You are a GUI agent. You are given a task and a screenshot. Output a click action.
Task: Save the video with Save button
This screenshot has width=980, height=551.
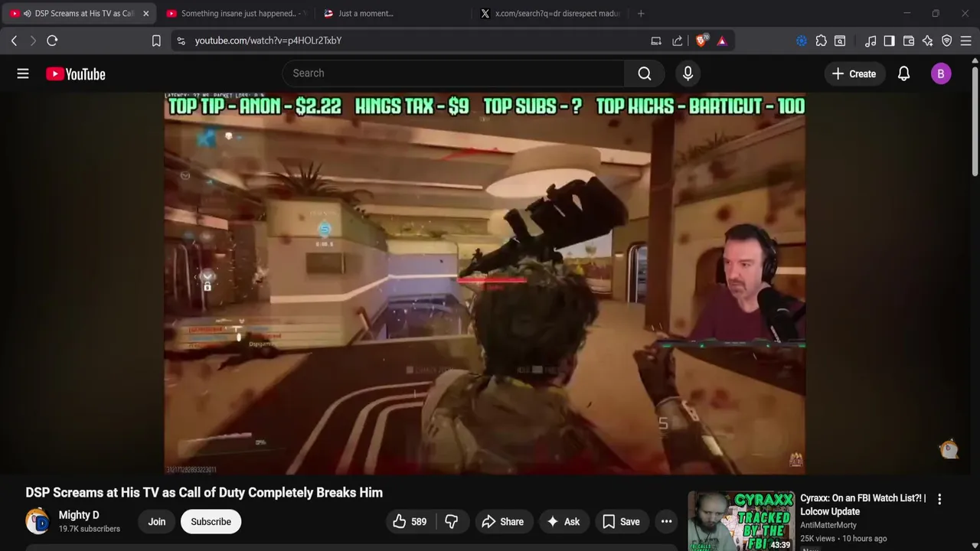click(621, 522)
